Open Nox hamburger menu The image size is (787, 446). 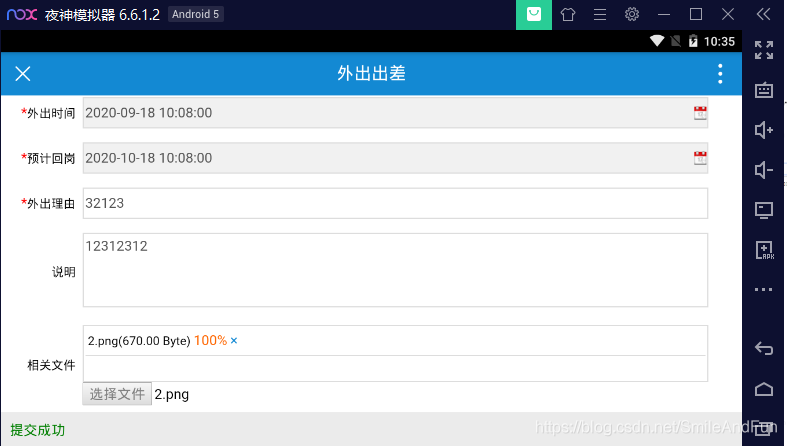(x=600, y=15)
